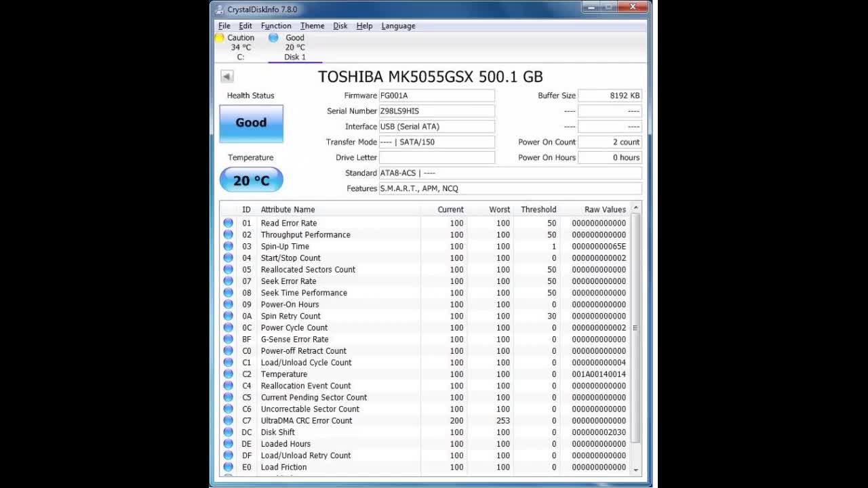Click status icon for Seek Error Rate
Image resolution: width=868 pixels, height=488 pixels.
[228, 281]
